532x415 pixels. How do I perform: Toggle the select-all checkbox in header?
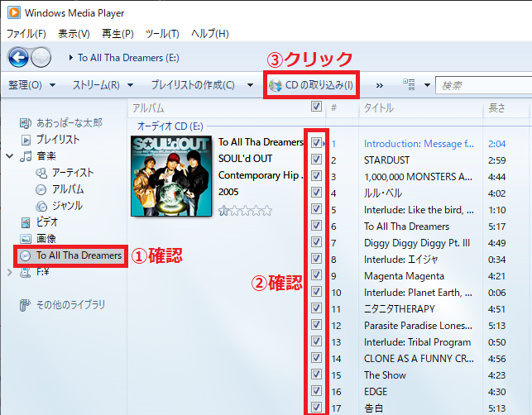pos(316,107)
